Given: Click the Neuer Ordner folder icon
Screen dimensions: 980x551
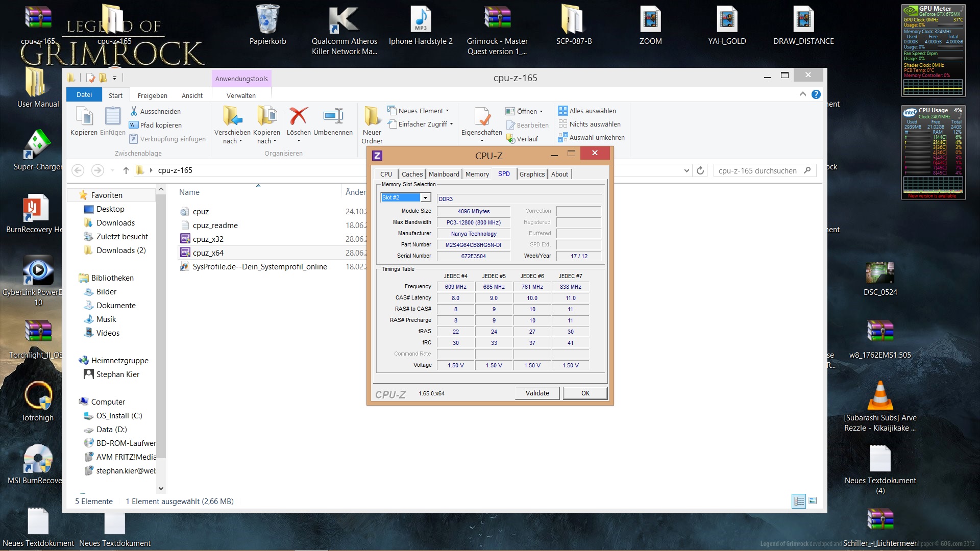Looking at the screenshot, I should 372,117.
